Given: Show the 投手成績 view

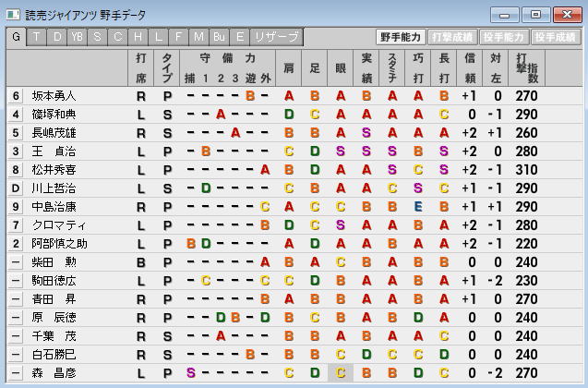Looking at the screenshot, I should pyautogui.click(x=556, y=37).
